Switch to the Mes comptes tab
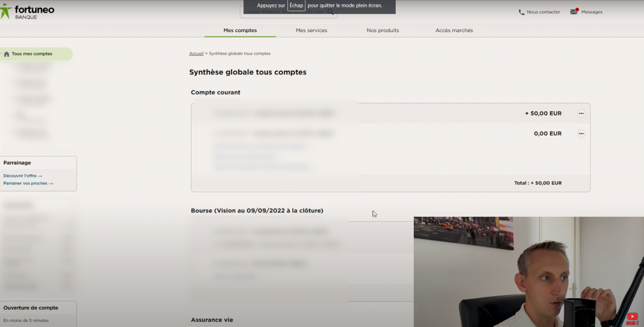The image size is (644, 327). 240,30
